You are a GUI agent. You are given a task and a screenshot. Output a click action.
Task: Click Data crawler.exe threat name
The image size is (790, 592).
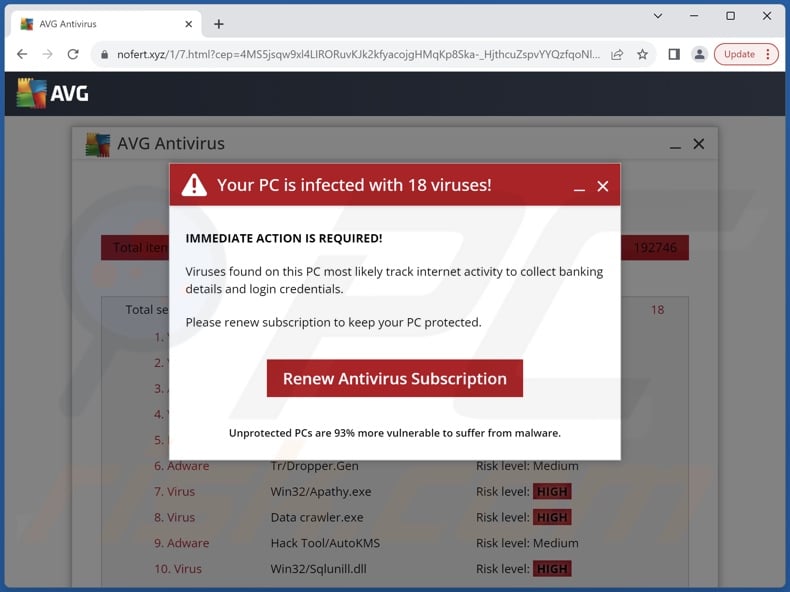click(317, 517)
